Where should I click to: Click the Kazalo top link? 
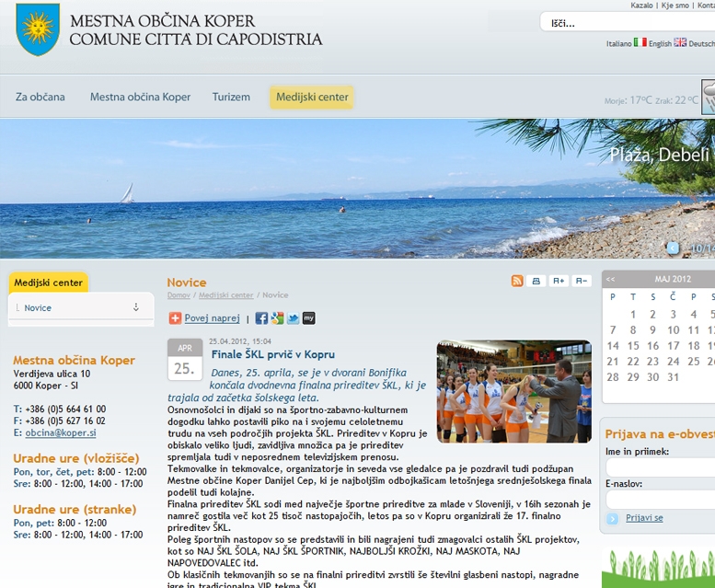point(641,5)
